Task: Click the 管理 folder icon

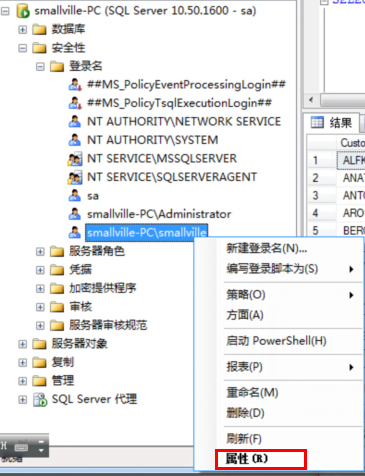Action: (39, 381)
